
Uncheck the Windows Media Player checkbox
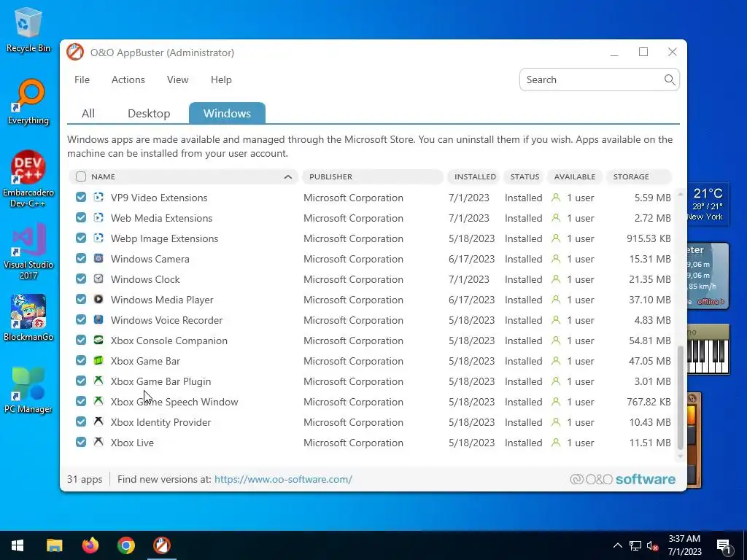[81, 300]
